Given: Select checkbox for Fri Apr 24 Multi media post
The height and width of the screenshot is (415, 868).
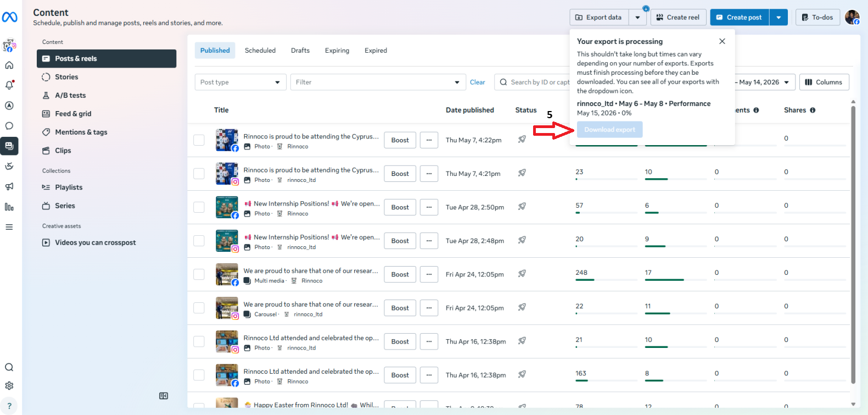Looking at the screenshot, I should click(x=199, y=274).
